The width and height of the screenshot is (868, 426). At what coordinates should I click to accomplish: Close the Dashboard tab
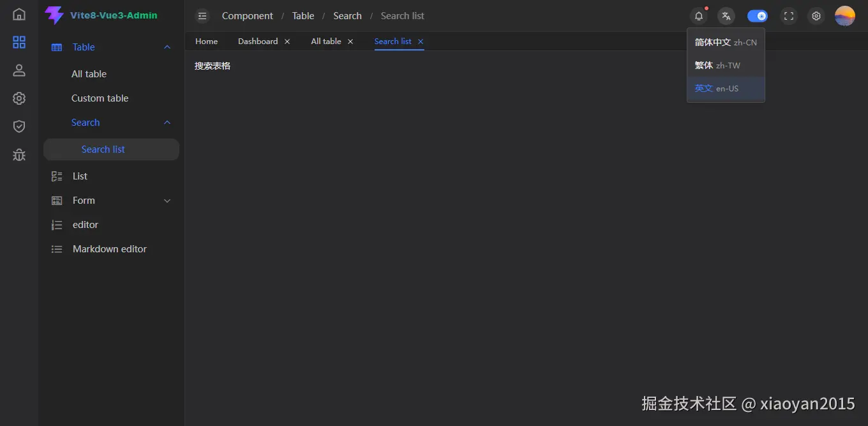[287, 42]
